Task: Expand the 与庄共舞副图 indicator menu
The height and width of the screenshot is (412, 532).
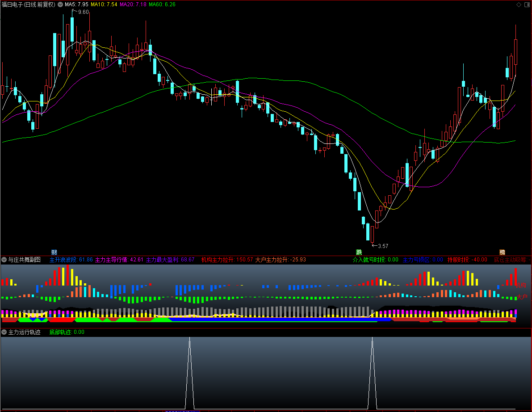Action: point(4,260)
